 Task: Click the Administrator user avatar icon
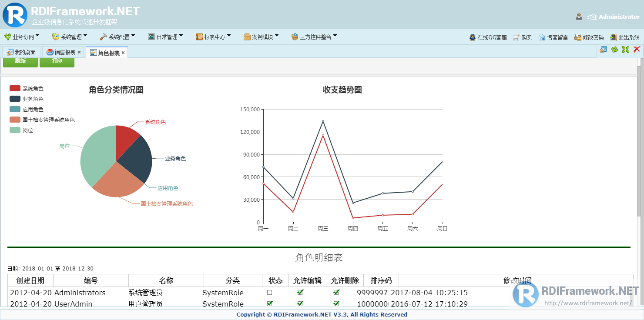coord(579,17)
